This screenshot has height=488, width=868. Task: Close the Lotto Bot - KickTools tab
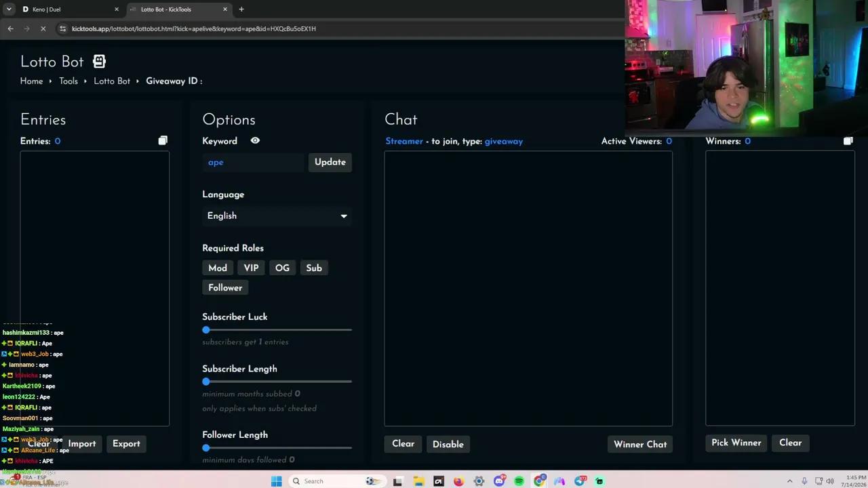[225, 9]
